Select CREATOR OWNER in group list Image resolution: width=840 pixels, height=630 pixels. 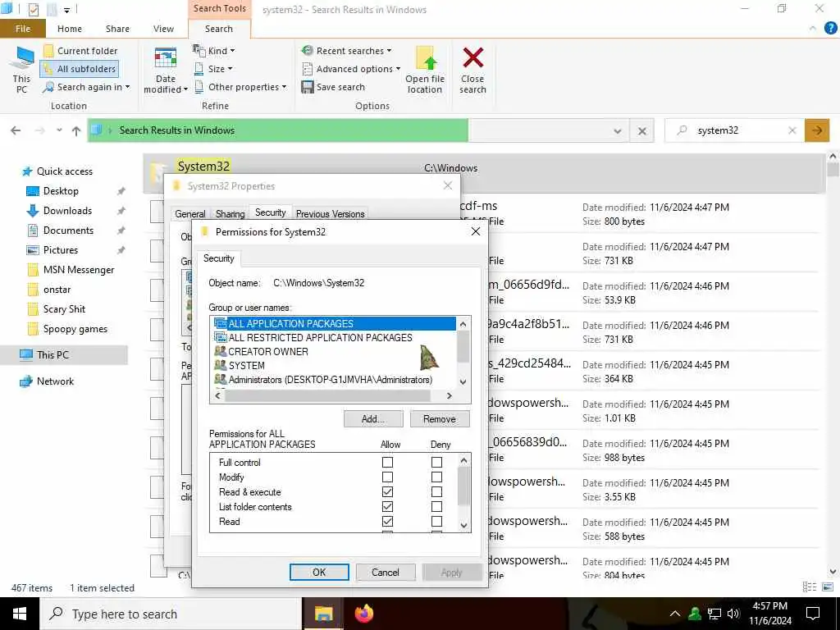tap(261, 351)
